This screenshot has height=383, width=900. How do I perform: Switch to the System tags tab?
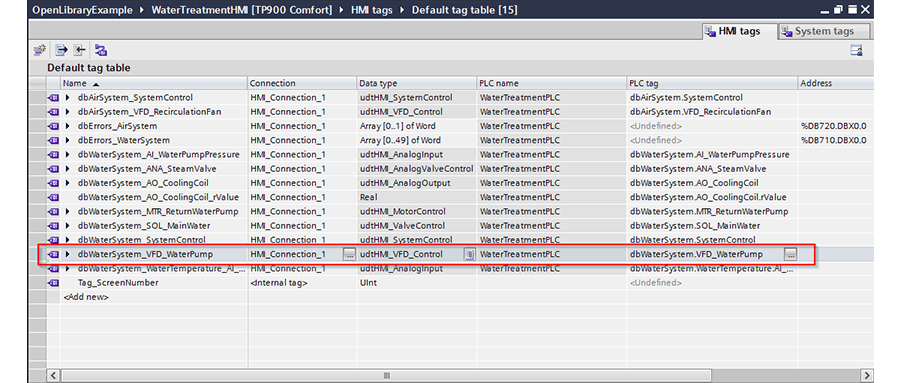coord(824,32)
